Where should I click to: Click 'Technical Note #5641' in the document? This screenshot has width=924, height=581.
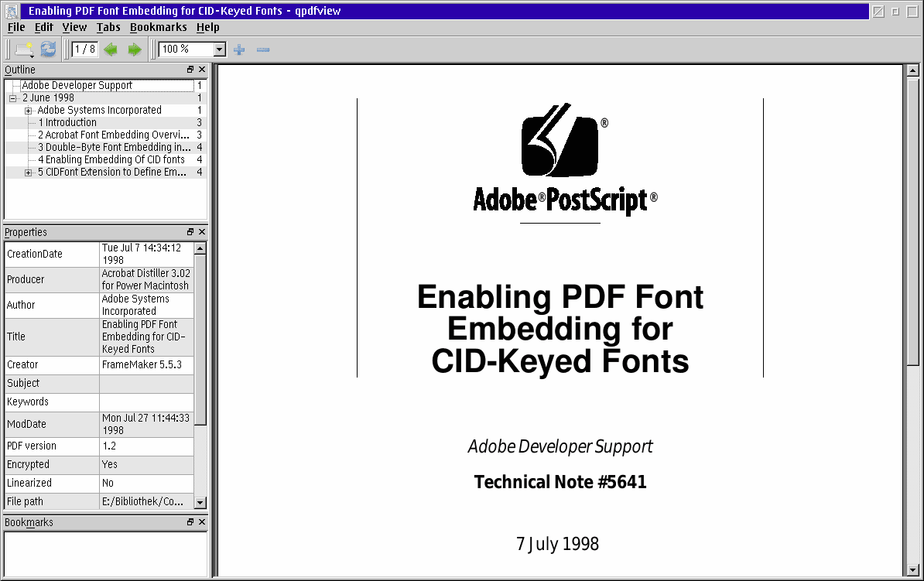(560, 482)
